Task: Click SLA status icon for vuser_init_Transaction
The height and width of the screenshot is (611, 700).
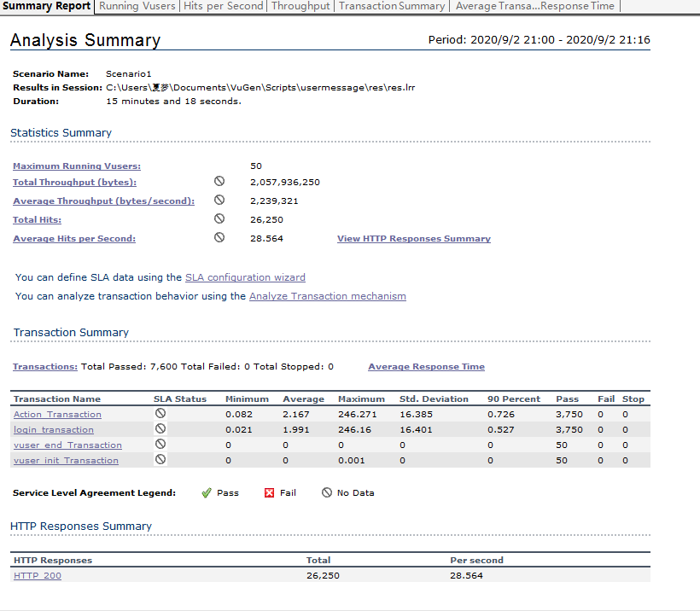Action: click(160, 459)
